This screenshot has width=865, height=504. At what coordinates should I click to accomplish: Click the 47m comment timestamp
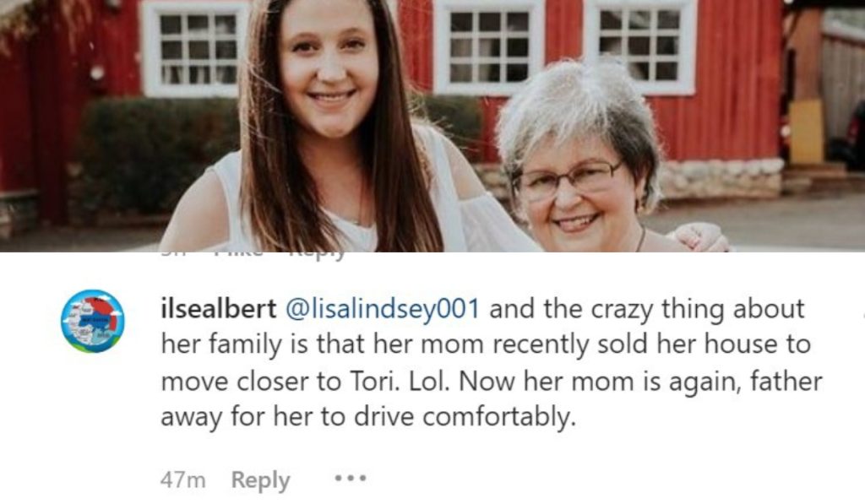click(x=182, y=480)
